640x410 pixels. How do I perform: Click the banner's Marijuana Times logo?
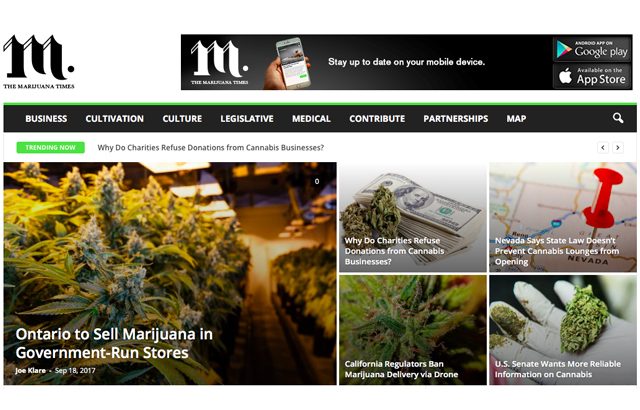point(220,62)
